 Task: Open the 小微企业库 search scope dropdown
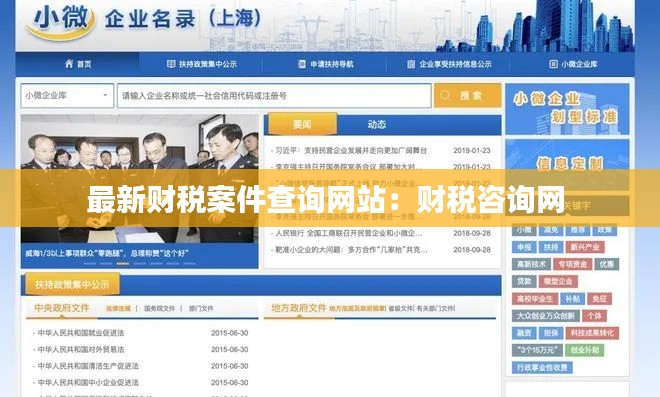tap(67, 96)
